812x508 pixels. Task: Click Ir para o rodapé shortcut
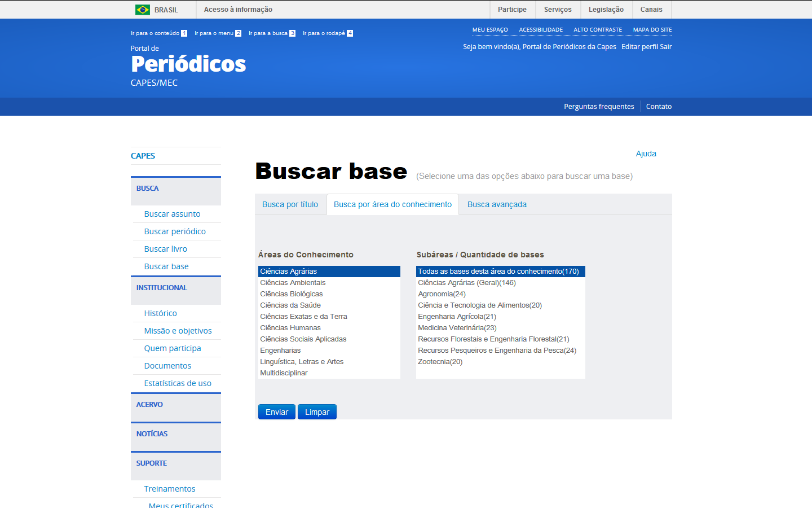click(328, 33)
